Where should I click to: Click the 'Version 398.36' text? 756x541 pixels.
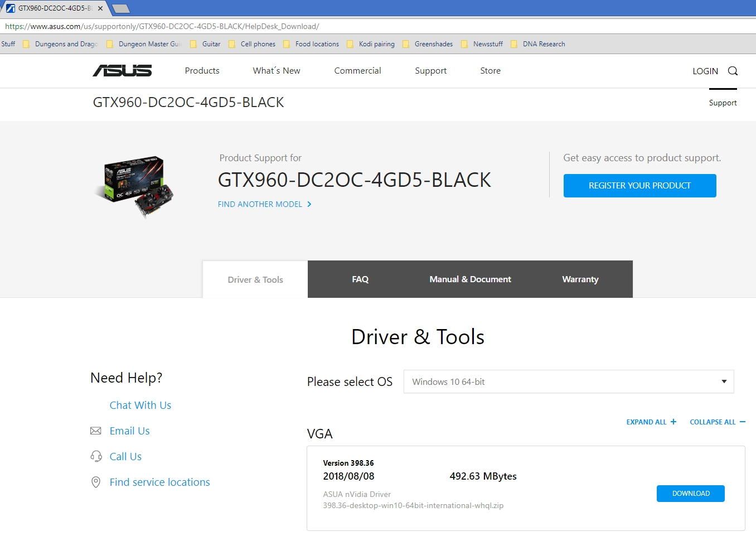click(348, 463)
